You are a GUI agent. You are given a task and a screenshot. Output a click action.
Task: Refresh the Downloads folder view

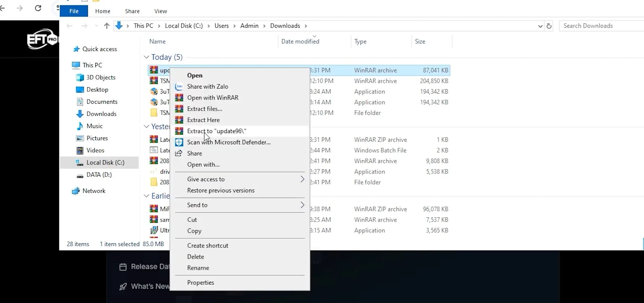[549, 26]
